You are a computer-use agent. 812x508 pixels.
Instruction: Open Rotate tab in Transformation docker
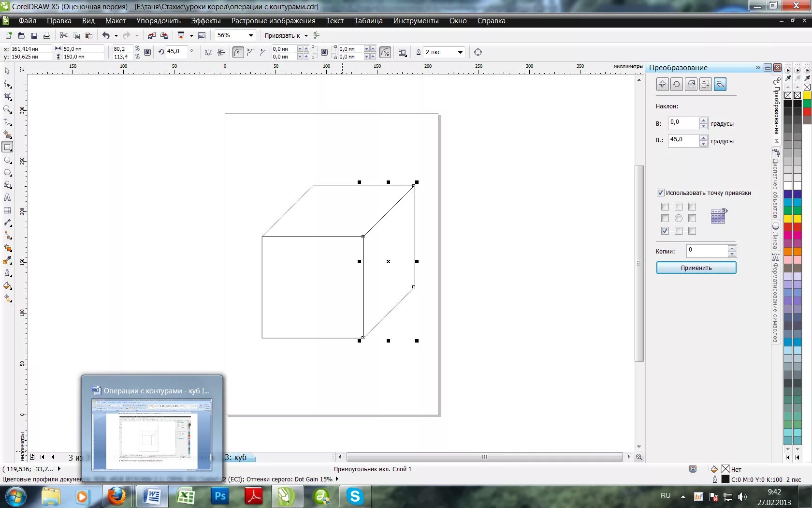(x=677, y=84)
